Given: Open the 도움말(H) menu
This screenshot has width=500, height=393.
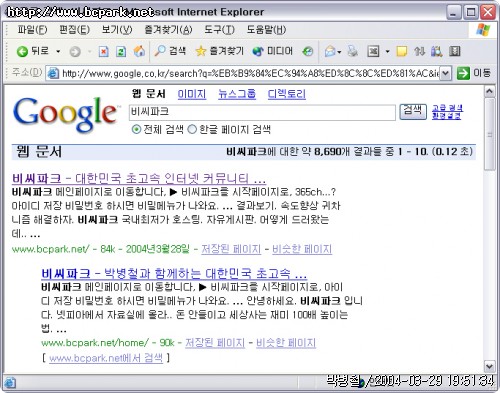Looking at the screenshot, I should (x=266, y=30).
